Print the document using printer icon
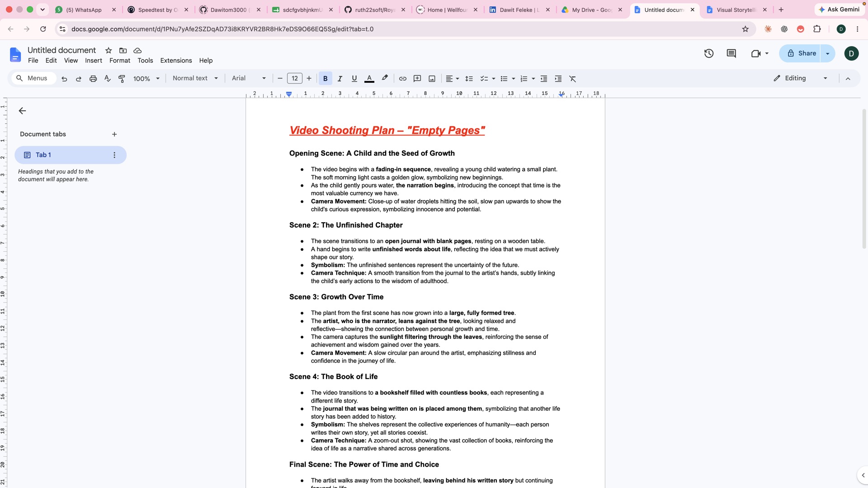The width and height of the screenshot is (868, 488). point(93,79)
